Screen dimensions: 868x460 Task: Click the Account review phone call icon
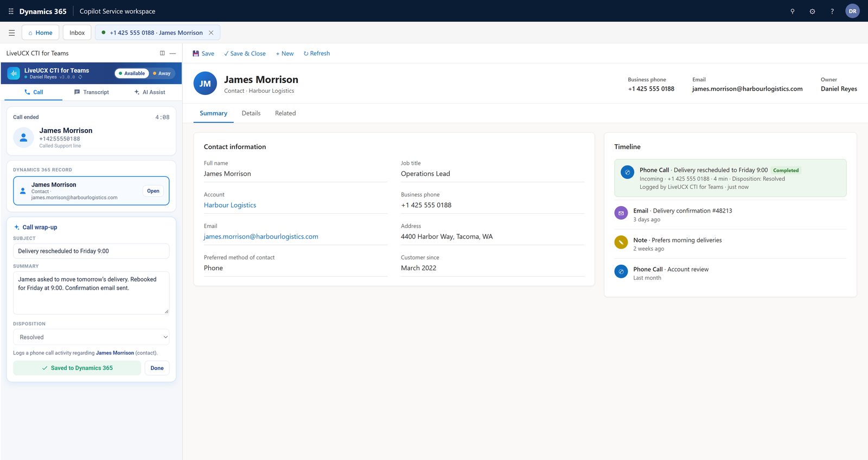coord(621,271)
